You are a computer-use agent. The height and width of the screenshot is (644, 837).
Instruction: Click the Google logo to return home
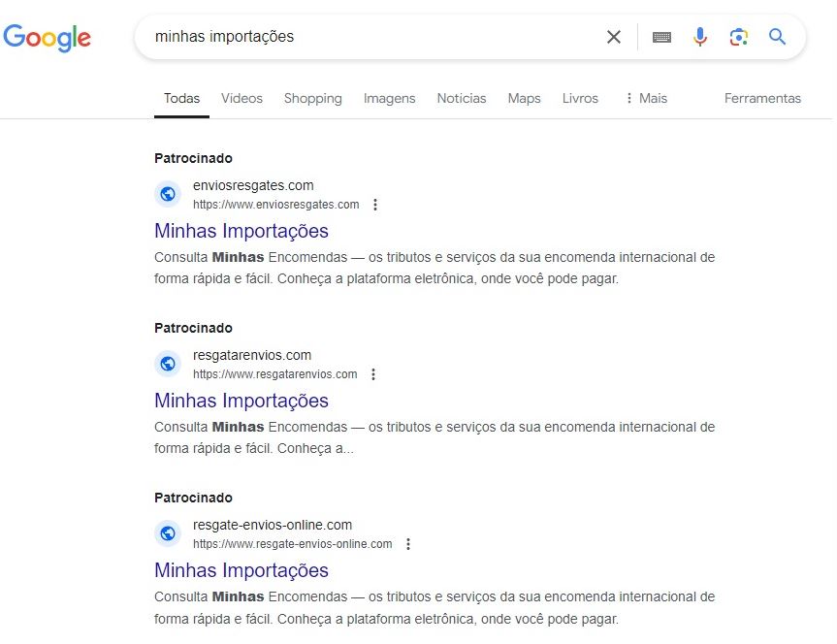[x=47, y=37]
